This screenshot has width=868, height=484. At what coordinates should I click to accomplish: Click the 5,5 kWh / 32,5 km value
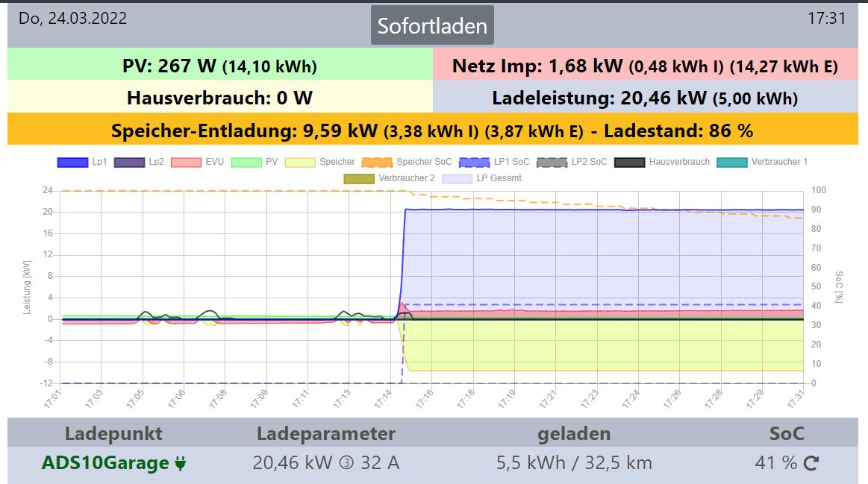click(574, 462)
